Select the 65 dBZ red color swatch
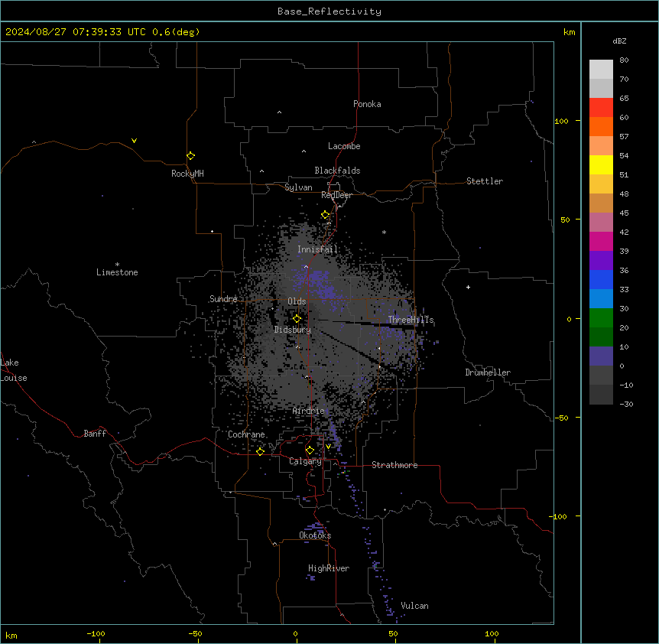 click(x=601, y=107)
